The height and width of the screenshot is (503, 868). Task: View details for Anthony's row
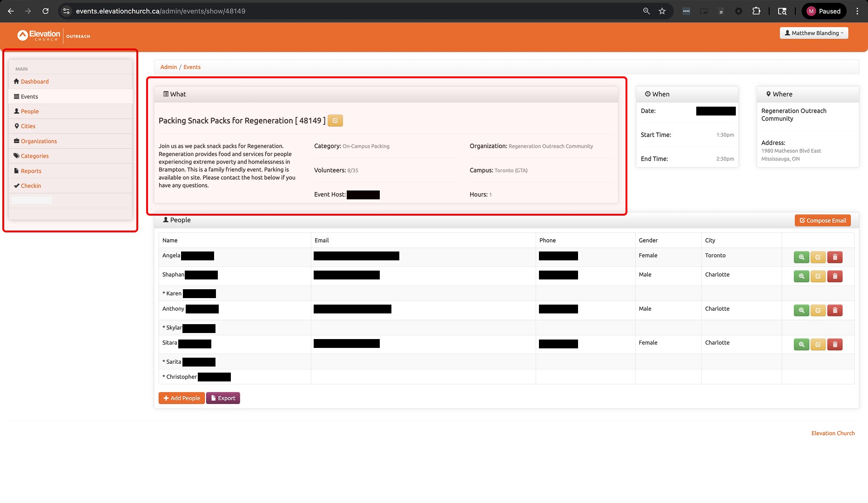click(x=801, y=310)
